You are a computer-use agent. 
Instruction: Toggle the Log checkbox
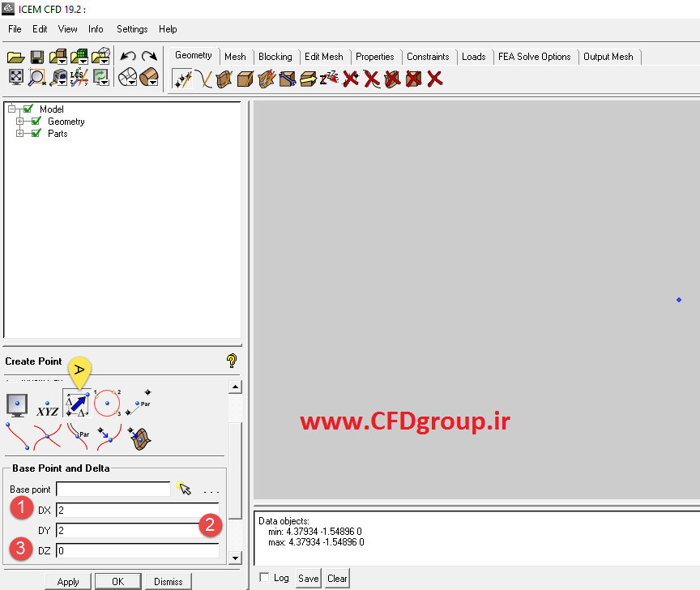pyautogui.click(x=264, y=578)
